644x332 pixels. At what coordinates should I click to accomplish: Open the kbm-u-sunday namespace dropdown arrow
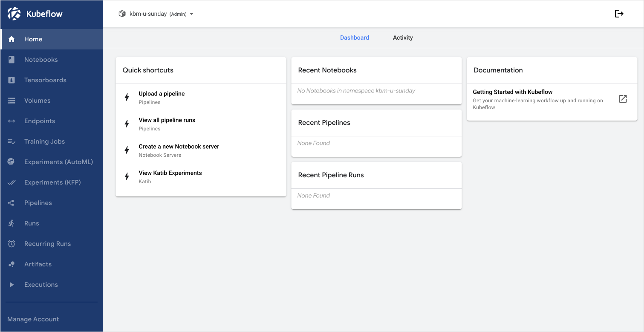[191, 14]
